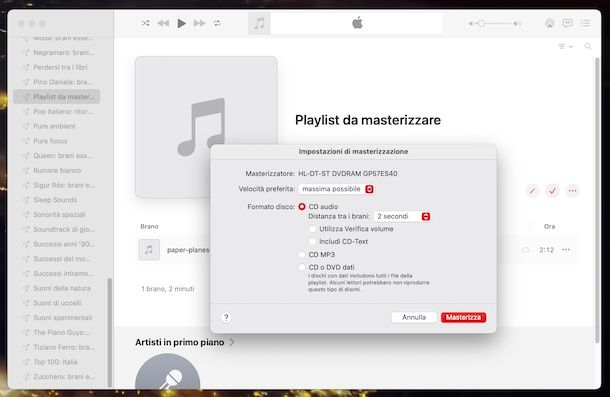Select Playlist da masterizzare in the sidebar
Screen dimensions: 610x397
pos(57,97)
